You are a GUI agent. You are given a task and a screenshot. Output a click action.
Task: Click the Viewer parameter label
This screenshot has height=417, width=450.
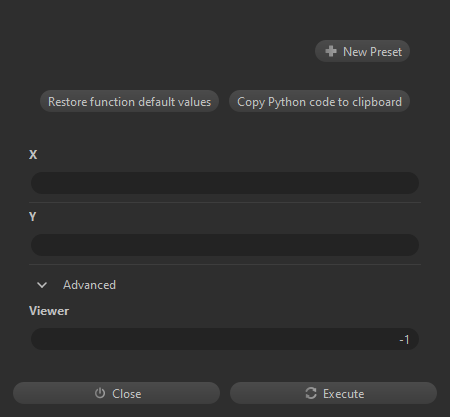pos(49,311)
